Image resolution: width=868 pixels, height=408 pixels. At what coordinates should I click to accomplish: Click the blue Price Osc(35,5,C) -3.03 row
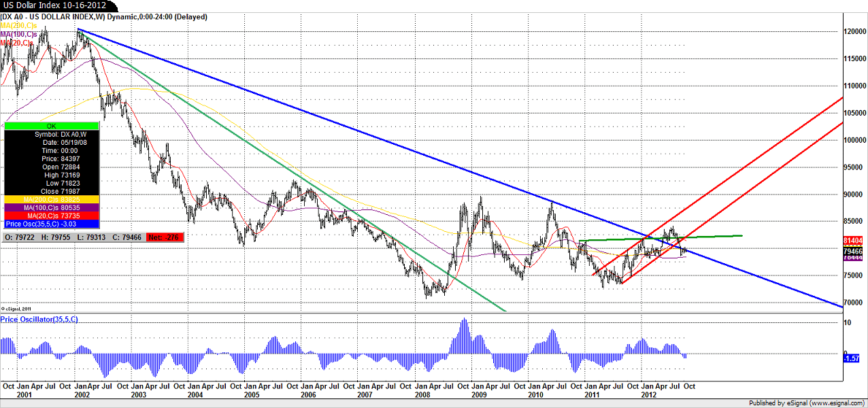pyautogui.click(x=51, y=223)
